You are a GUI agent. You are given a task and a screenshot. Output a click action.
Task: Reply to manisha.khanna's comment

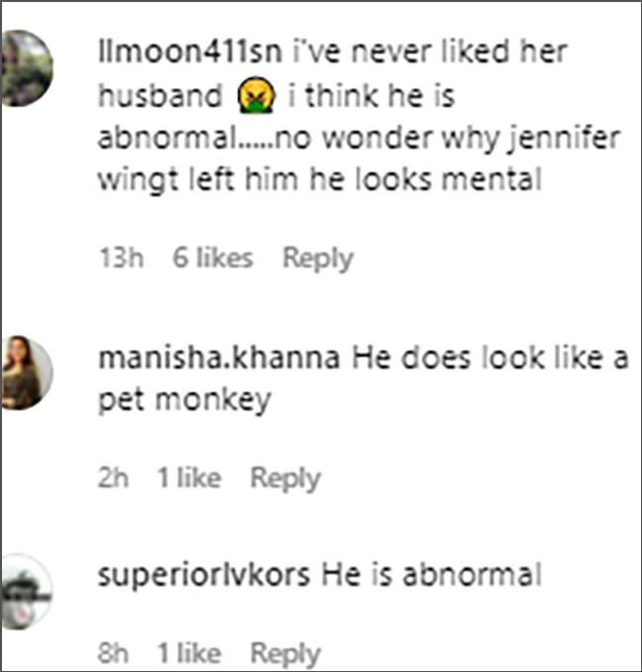point(285,478)
